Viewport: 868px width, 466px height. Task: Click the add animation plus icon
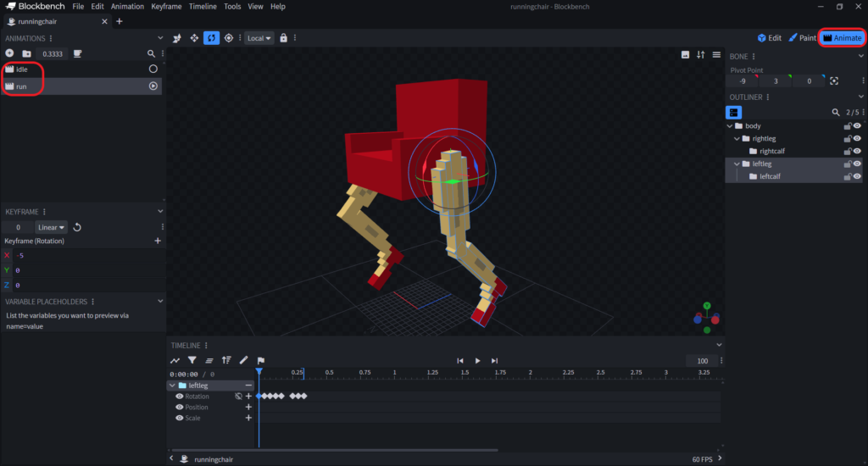coord(9,53)
